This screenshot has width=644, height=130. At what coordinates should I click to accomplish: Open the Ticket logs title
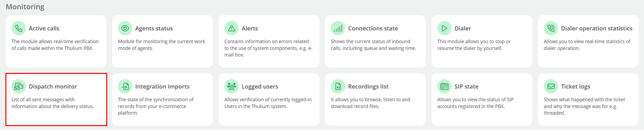click(576, 87)
